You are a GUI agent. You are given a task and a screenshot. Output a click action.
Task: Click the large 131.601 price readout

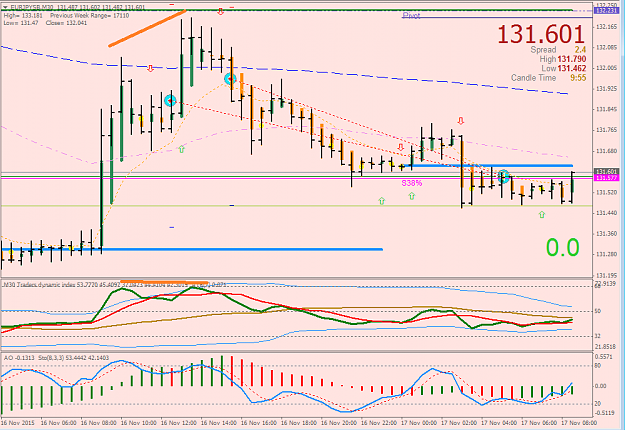point(541,34)
